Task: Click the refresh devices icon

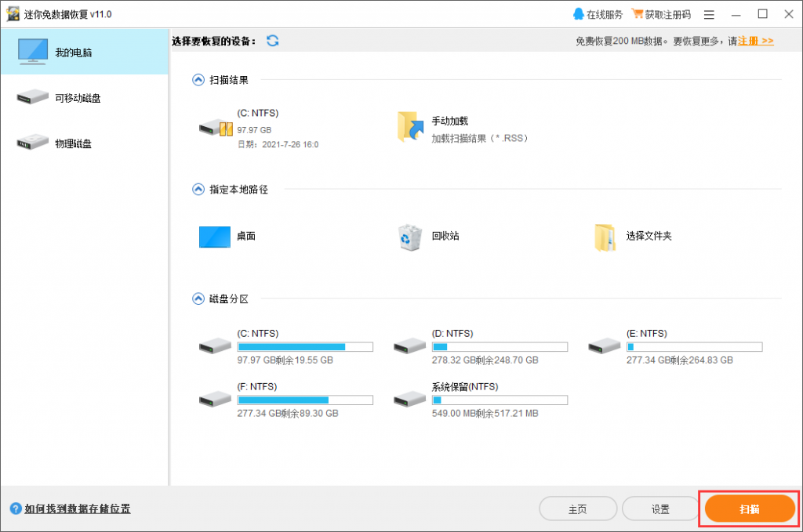Action: coord(272,41)
